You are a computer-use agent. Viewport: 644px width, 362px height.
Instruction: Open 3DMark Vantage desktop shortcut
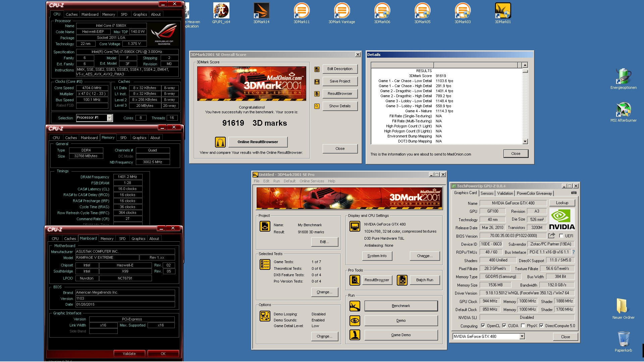tap(341, 13)
